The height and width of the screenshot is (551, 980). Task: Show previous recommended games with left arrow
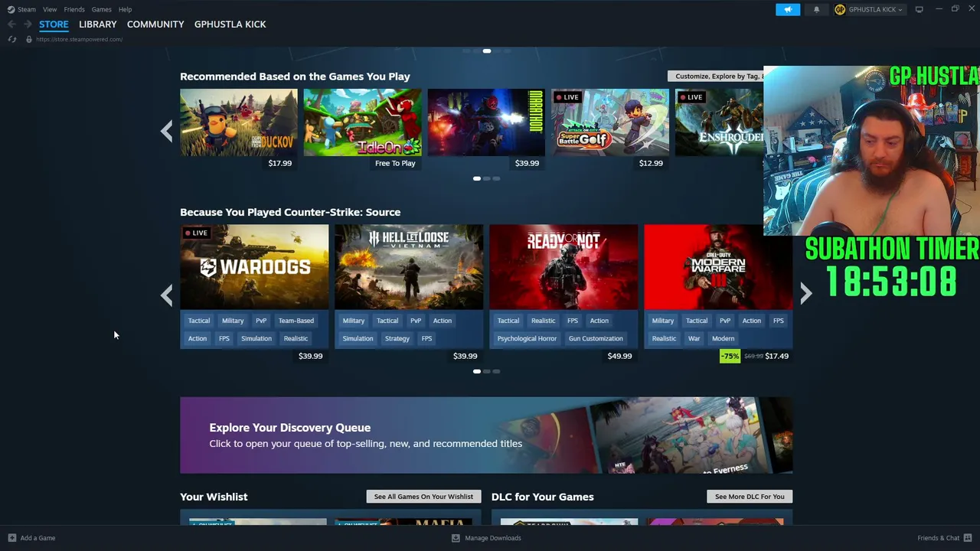(x=166, y=131)
